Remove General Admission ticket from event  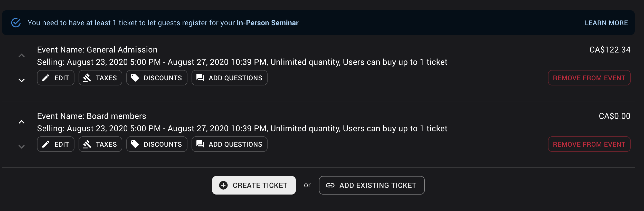[589, 78]
